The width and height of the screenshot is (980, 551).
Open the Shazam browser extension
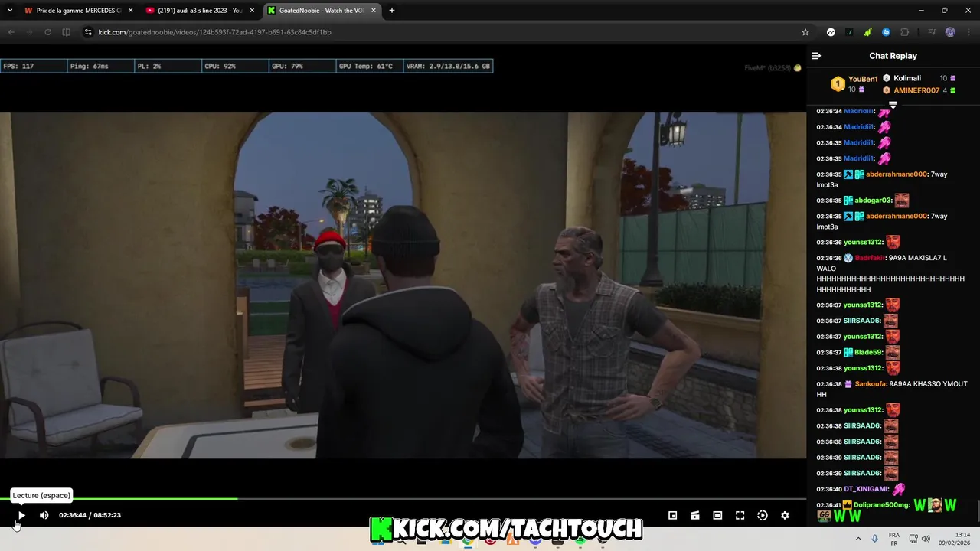pyautogui.click(x=886, y=32)
